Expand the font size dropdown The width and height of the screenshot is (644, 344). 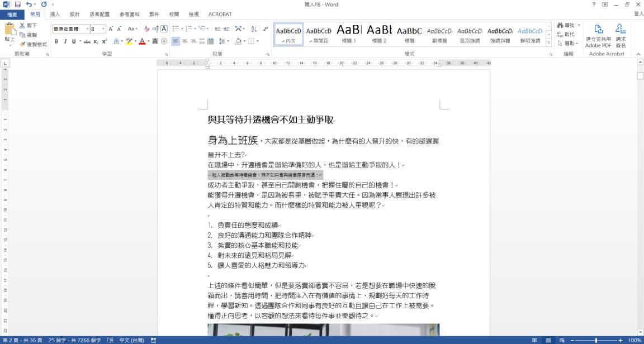click(103, 28)
